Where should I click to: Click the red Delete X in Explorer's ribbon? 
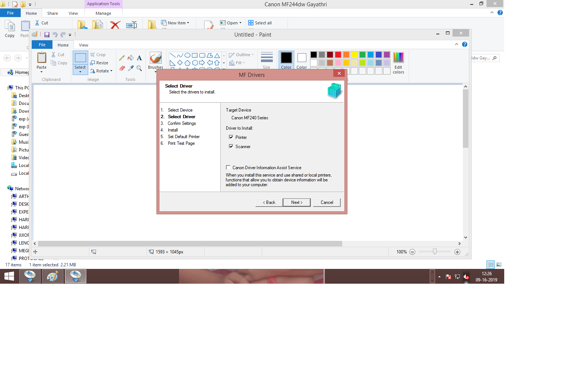[x=115, y=25]
